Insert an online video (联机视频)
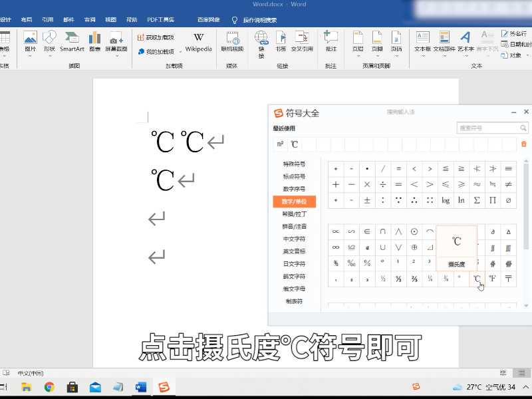 [232, 41]
